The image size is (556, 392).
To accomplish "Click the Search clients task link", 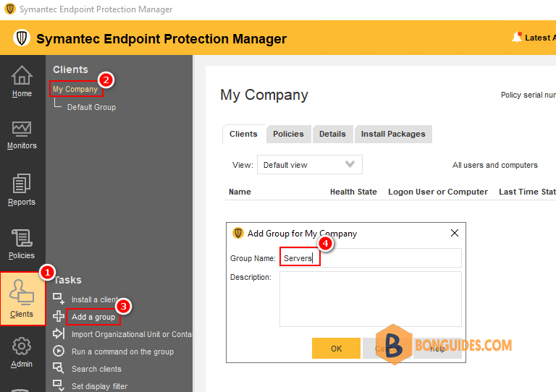I will click(96, 369).
